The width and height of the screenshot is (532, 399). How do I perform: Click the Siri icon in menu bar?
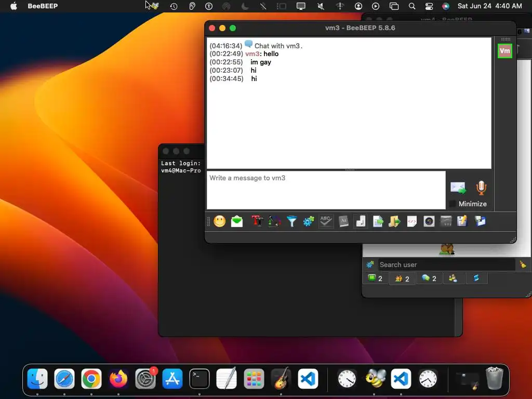click(445, 6)
